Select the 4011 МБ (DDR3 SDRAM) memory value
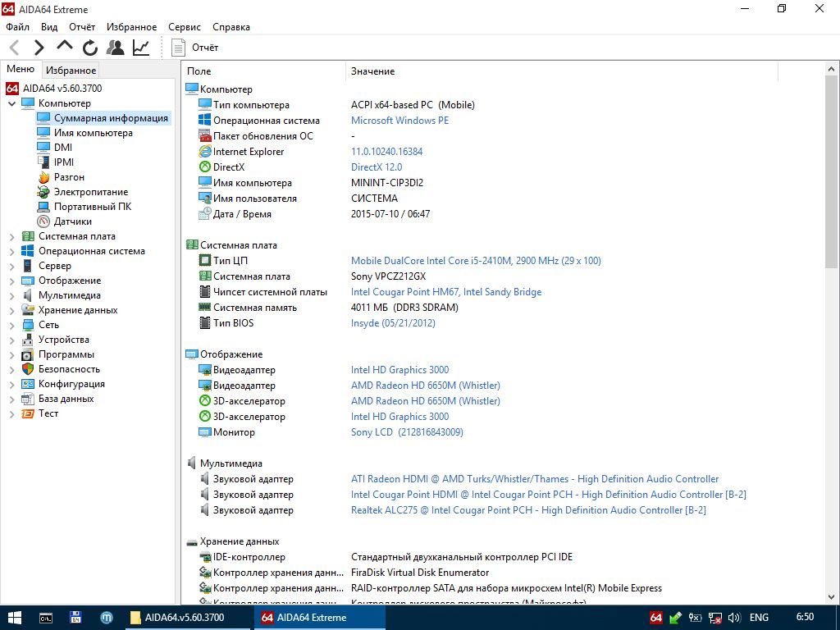Image resolution: width=840 pixels, height=630 pixels. (404, 308)
